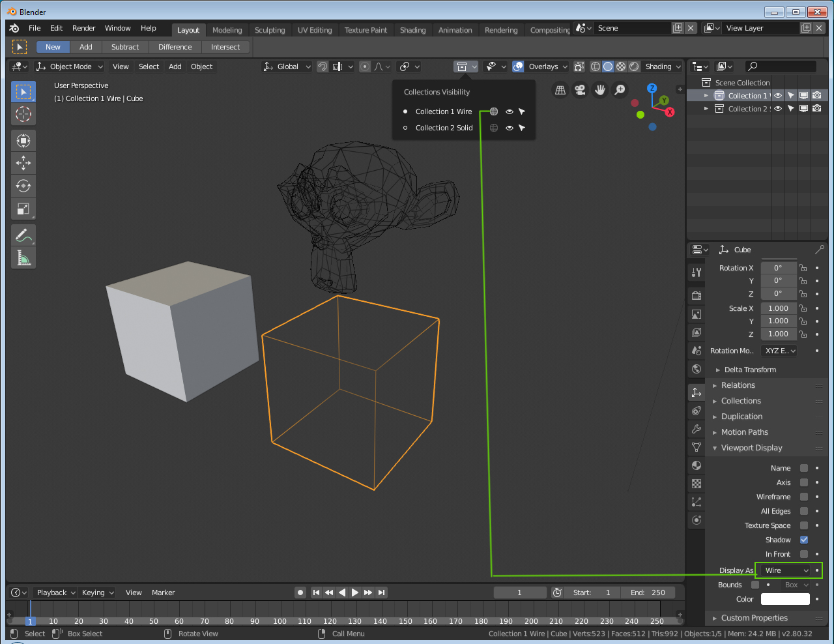This screenshot has height=644, width=834.
Task: Click the white object Color swatch
Action: pyautogui.click(x=785, y=599)
